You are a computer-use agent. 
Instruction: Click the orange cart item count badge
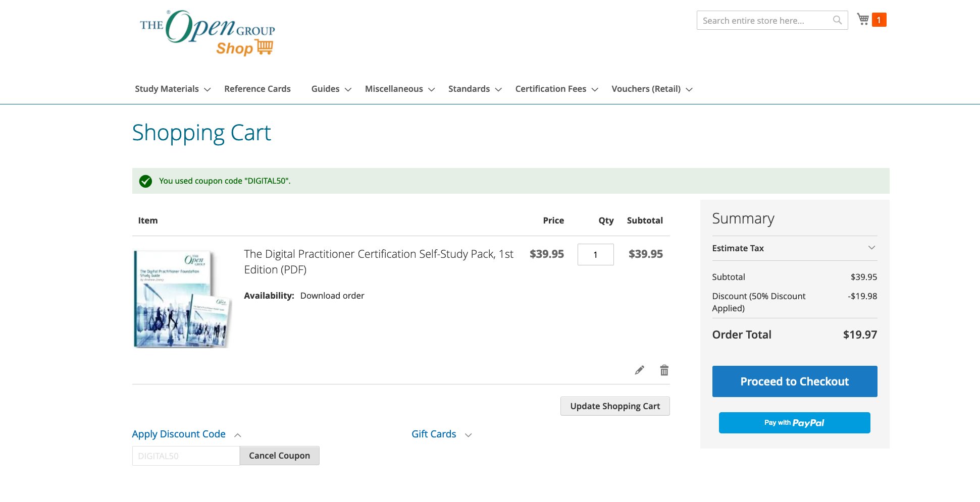click(879, 20)
